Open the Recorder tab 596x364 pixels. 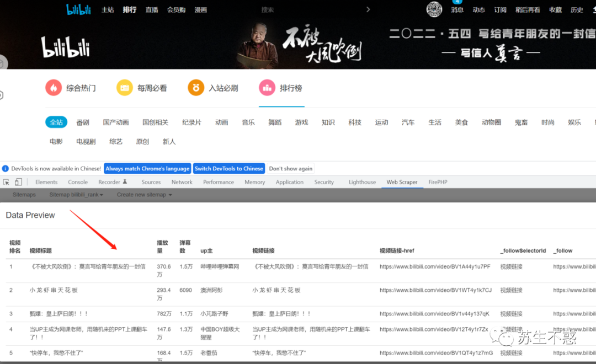point(113,182)
